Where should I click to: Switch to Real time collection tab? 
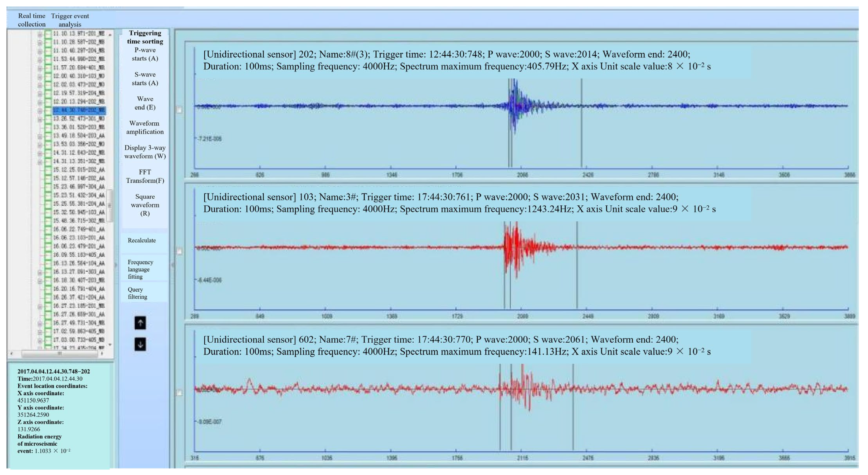[x=32, y=20]
